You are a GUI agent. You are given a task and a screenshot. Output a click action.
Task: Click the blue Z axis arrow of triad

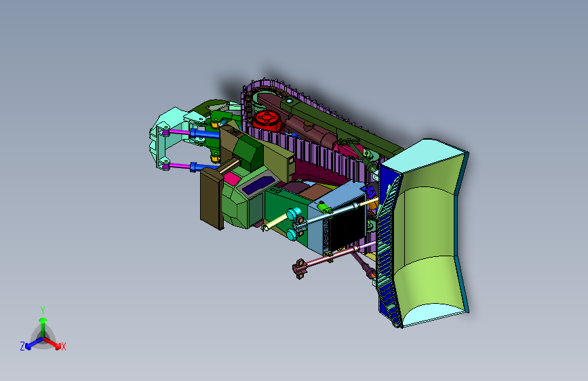[x=33, y=343]
